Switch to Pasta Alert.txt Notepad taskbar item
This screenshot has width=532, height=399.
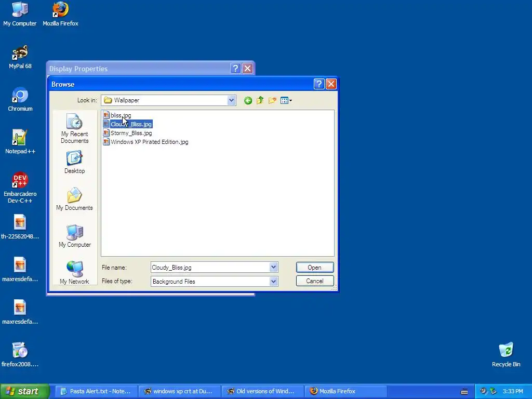pyautogui.click(x=96, y=391)
